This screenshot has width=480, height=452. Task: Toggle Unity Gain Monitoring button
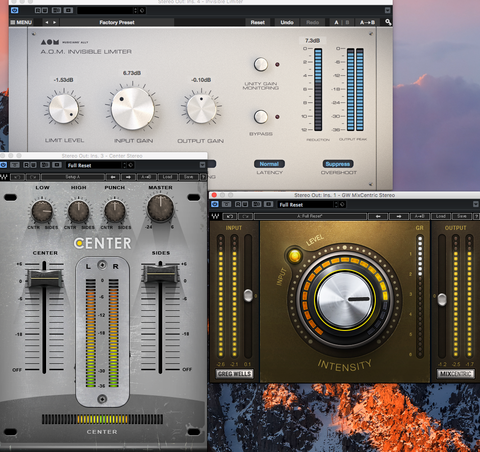(261, 64)
